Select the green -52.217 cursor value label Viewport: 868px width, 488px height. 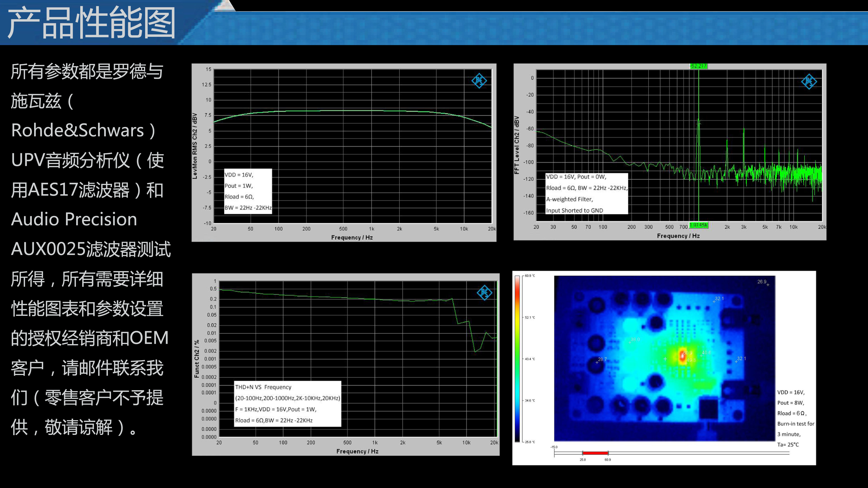pos(698,66)
